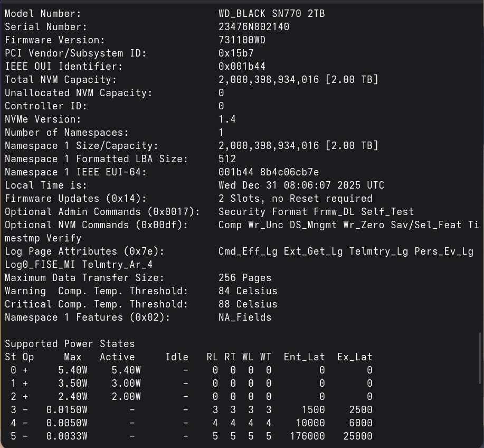This screenshot has height=448, width=484.
Task: Click the 5.40W Max value in state 0
Action: (73, 370)
